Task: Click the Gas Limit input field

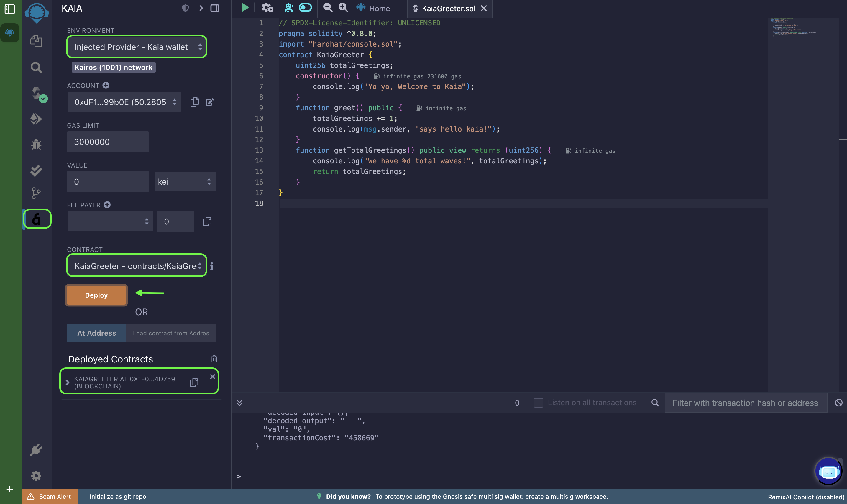Action: 108,142
